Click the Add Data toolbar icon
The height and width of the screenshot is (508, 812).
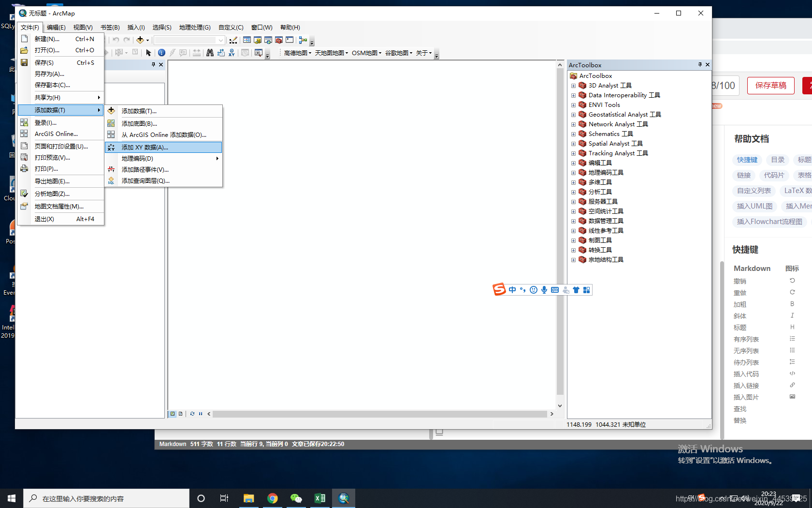(140, 40)
